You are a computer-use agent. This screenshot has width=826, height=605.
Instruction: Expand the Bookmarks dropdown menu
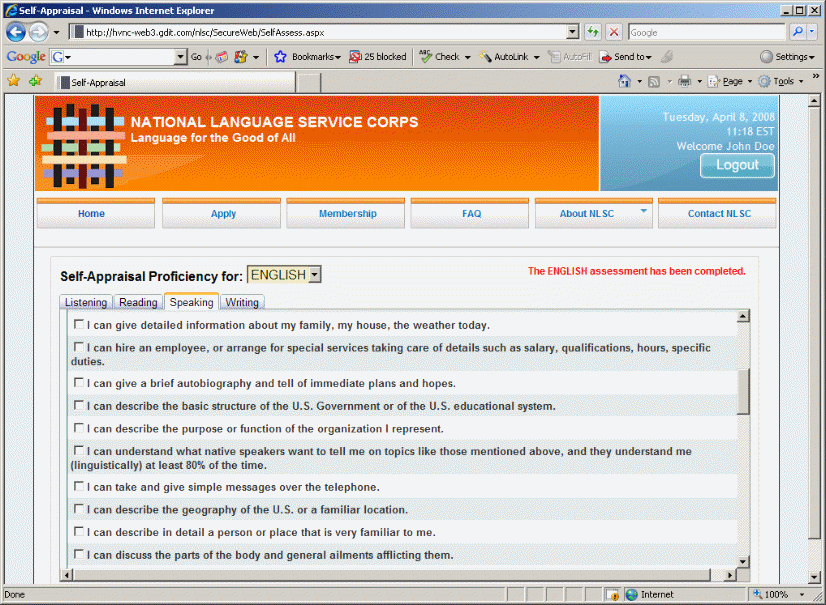(338, 57)
